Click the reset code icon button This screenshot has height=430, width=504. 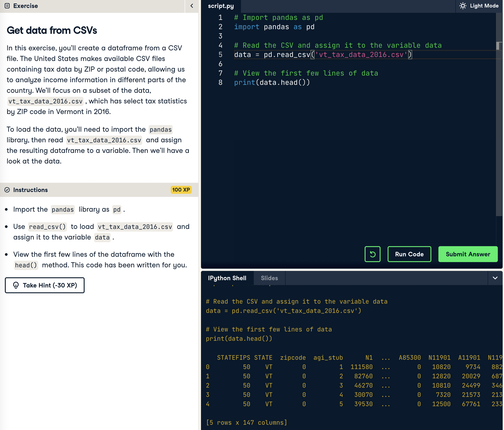[x=372, y=254]
